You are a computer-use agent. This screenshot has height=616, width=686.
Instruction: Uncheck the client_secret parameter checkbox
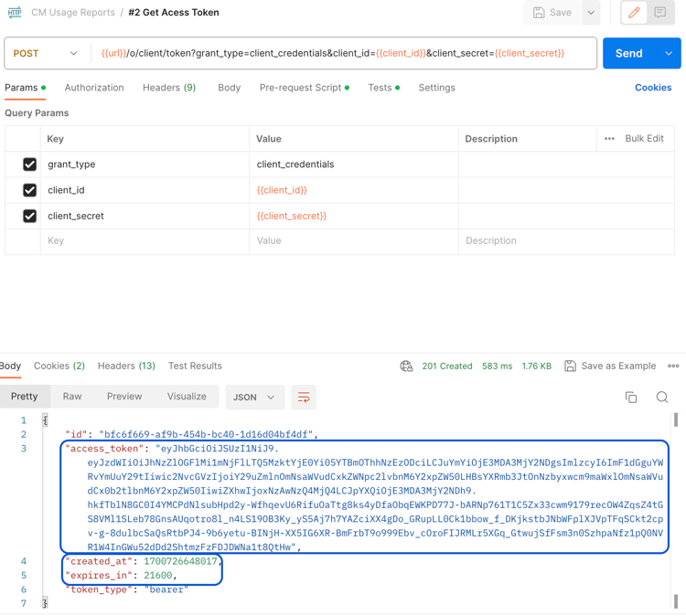30,216
